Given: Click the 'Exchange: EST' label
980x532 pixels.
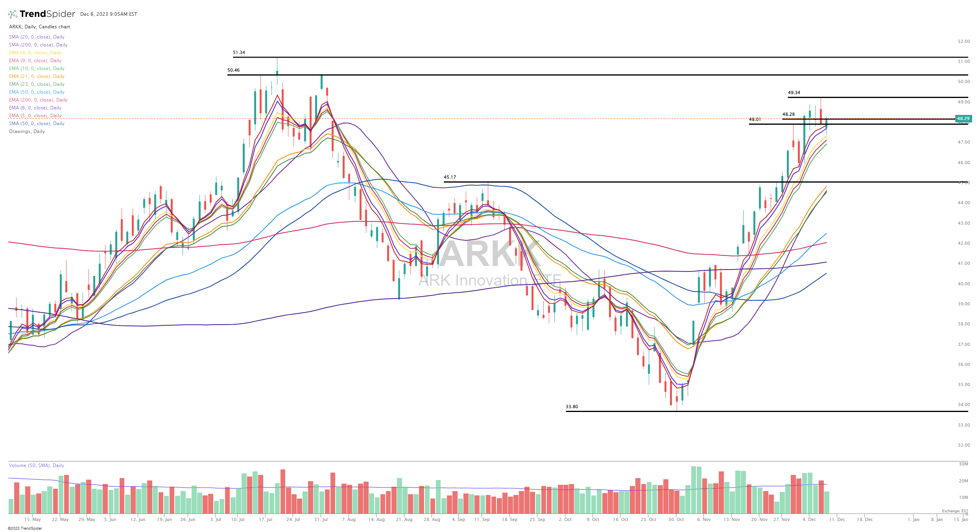Looking at the screenshot, I should tap(955, 511).
